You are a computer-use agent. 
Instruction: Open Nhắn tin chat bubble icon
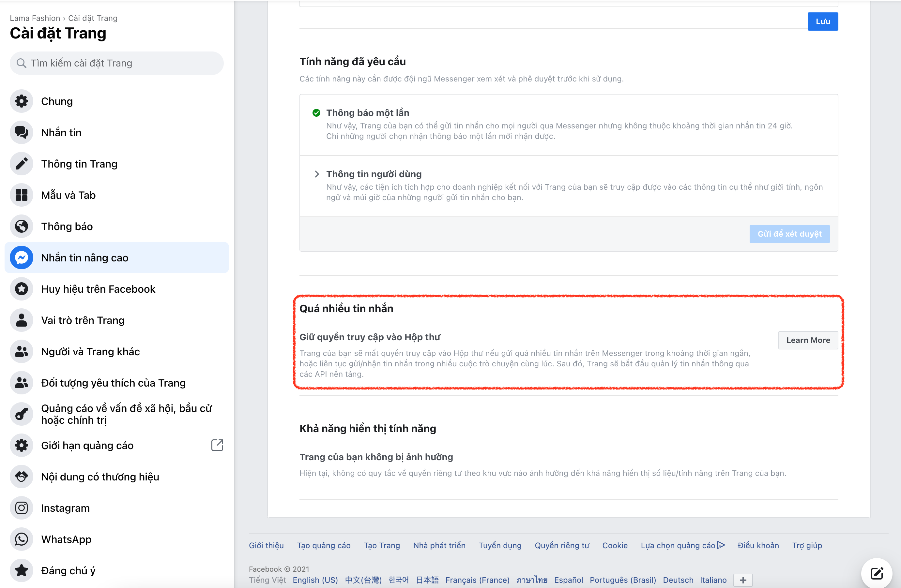pos(22,132)
